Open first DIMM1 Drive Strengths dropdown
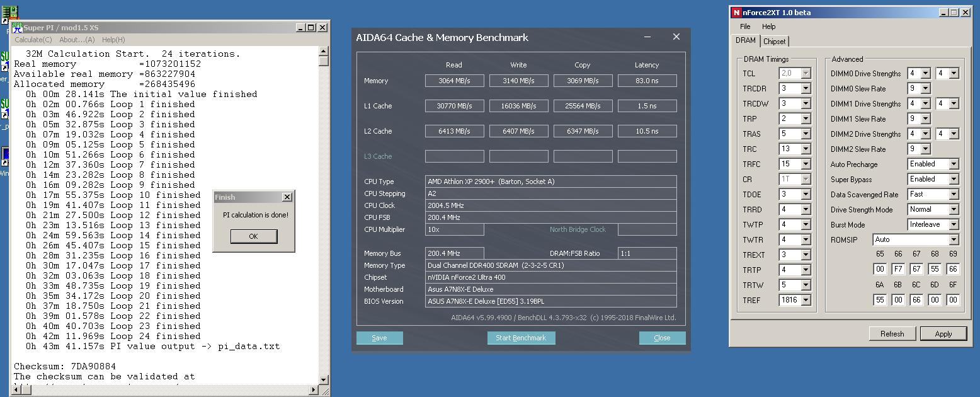Image resolution: width=980 pixels, height=397 pixels. (x=925, y=104)
